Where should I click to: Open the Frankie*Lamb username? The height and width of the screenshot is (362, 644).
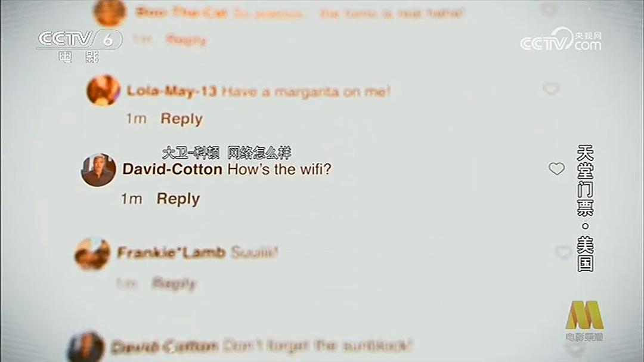coord(171,252)
